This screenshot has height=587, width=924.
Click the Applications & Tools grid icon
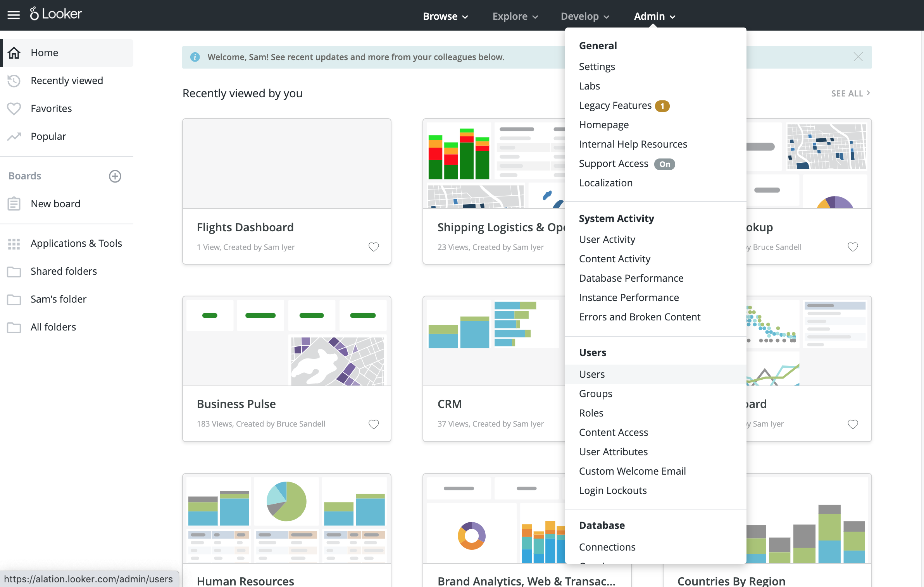(x=14, y=244)
